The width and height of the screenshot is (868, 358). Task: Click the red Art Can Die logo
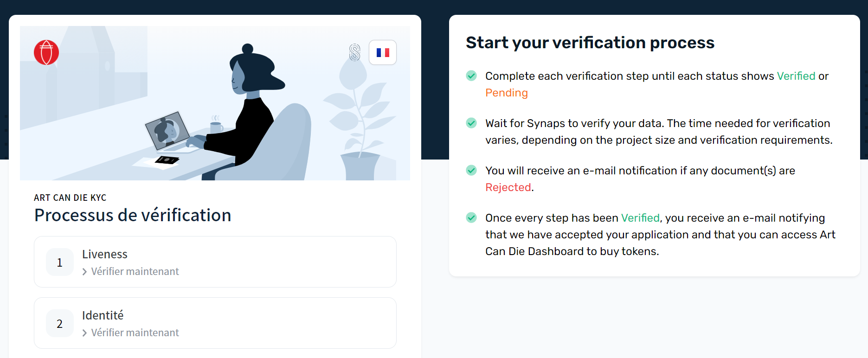tap(46, 52)
